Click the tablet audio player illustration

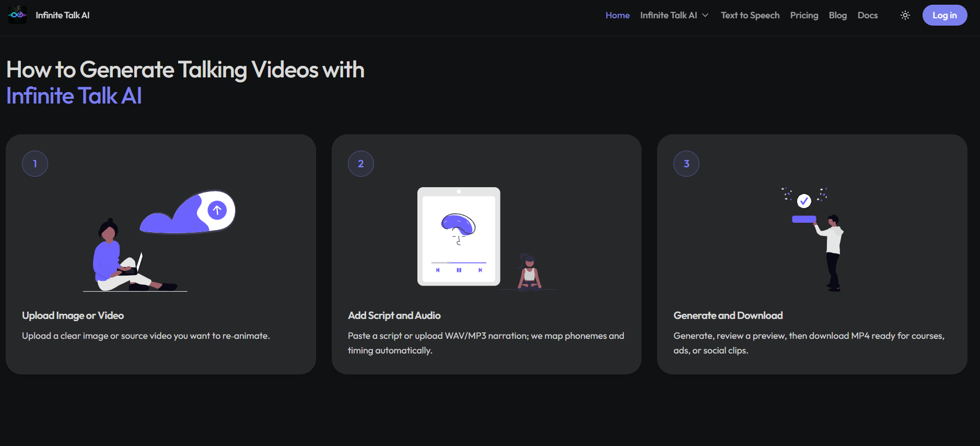coord(459,236)
